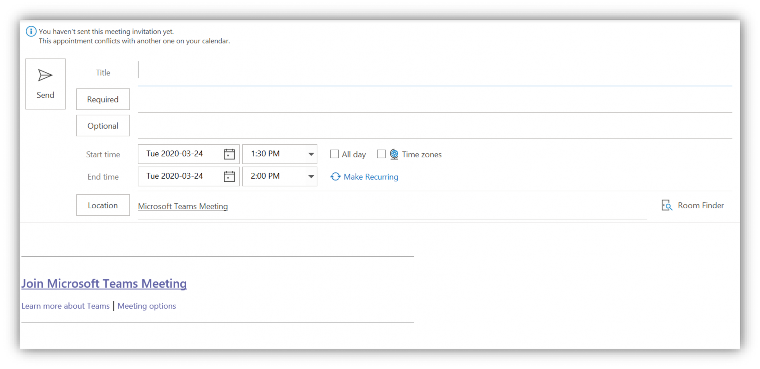Open the Room Finder

point(693,206)
